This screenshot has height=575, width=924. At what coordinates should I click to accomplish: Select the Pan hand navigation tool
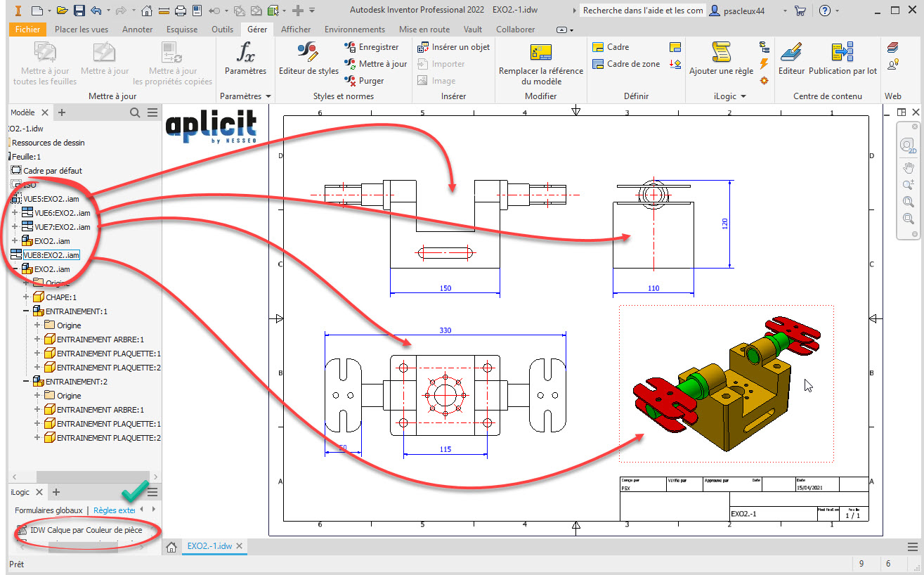[908, 167]
